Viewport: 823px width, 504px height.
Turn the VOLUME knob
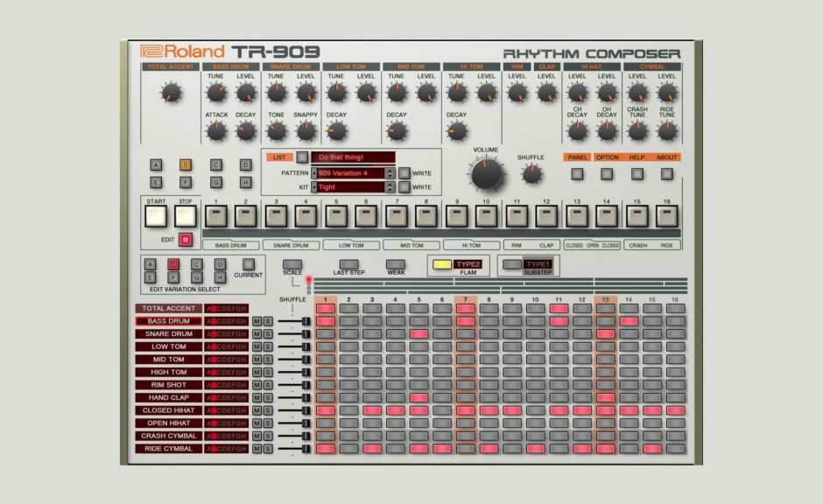point(487,175)
